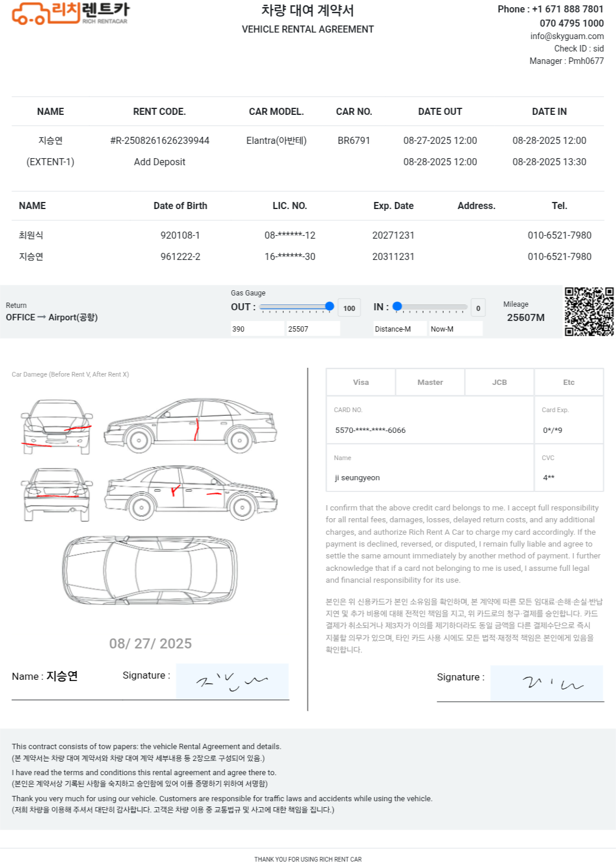Click the left customer signature box
616x864 pixels.
[232, 682]
